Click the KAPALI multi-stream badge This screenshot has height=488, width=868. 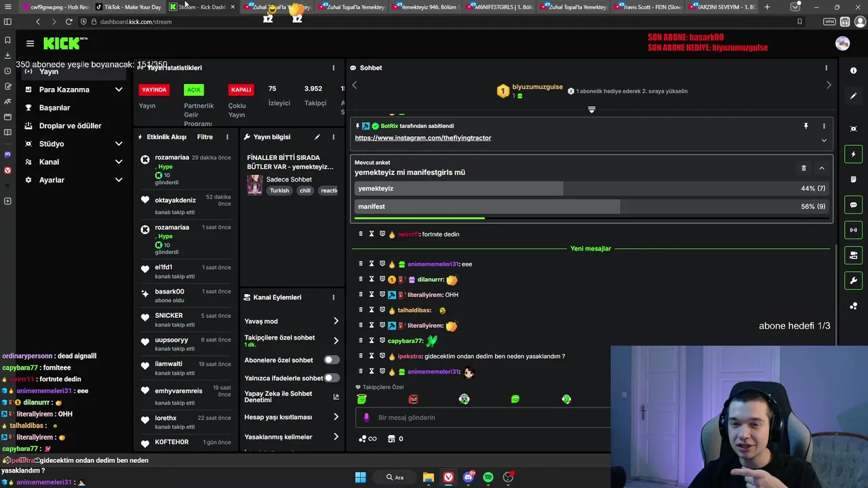coord(241,89)
